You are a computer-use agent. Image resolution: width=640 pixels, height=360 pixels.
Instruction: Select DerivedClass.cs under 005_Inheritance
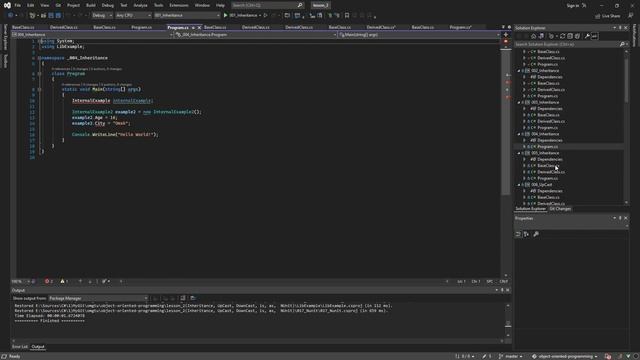(551, 172)
